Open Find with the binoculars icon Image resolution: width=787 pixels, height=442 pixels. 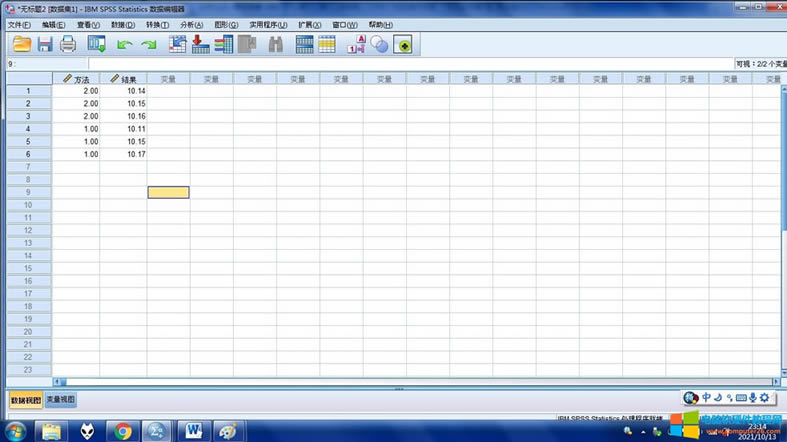tap(276, 45)
